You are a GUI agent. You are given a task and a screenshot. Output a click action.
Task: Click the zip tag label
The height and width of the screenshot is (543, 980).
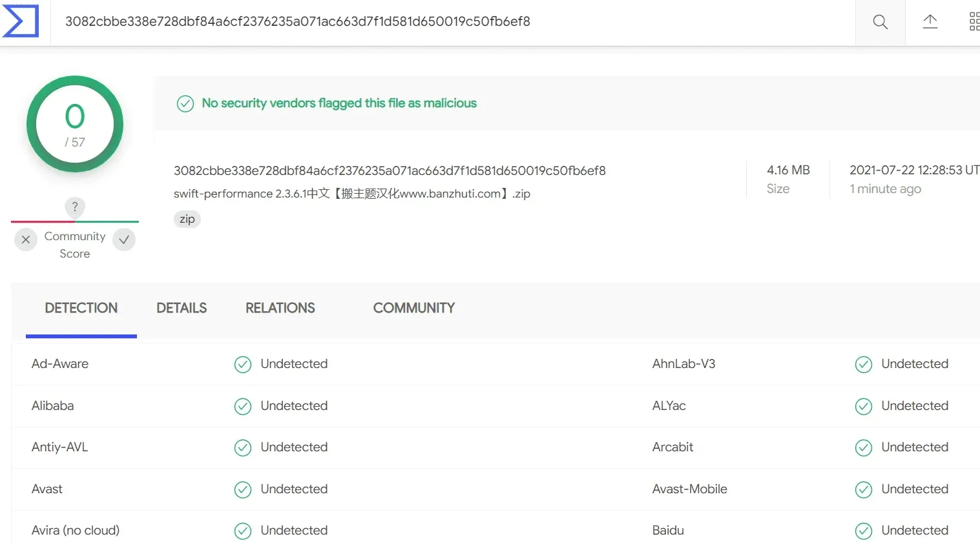tap(187, 219)
